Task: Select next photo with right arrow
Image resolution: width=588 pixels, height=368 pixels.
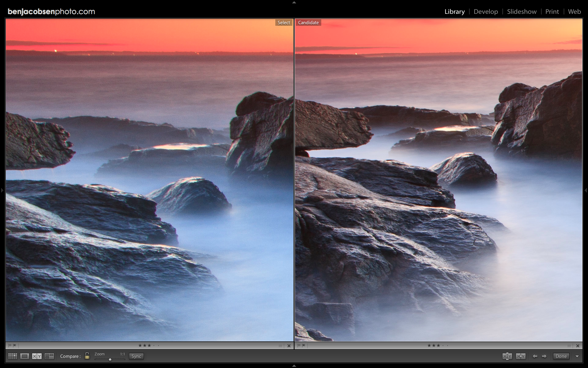Action: (x=544, y=356)
